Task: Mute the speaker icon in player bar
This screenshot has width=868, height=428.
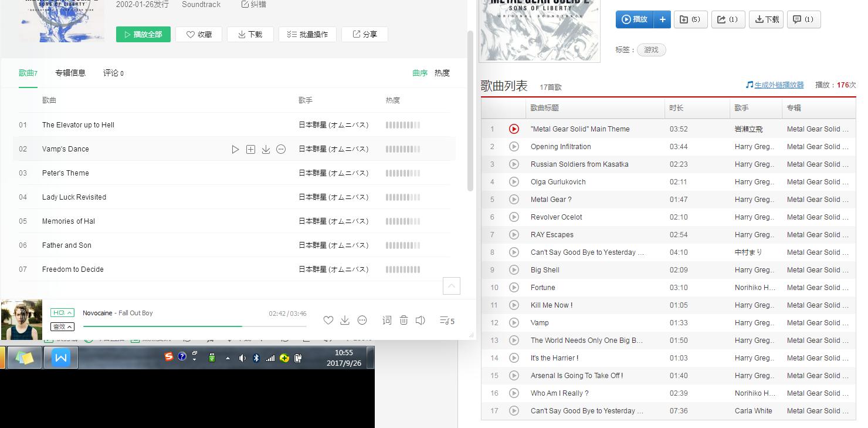Action: pos(421,320)
